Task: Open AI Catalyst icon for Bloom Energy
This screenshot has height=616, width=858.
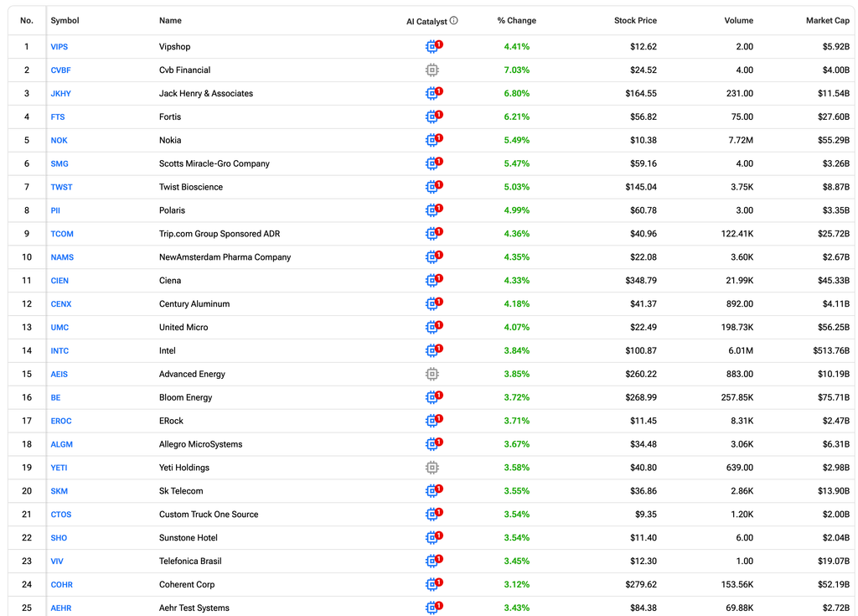Action: coord(433,397)
